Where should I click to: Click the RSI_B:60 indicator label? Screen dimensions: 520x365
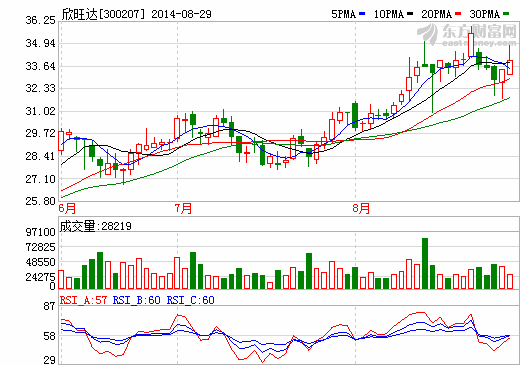click(x=137, y=300)
